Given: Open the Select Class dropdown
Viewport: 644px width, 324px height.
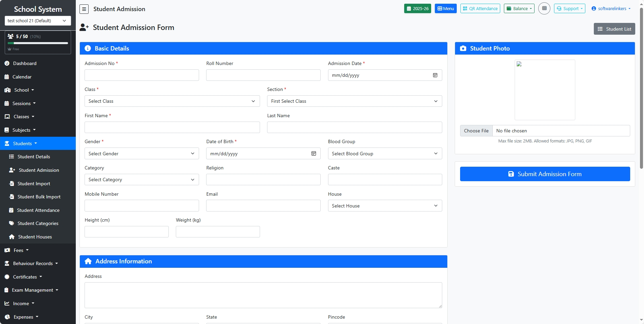Looking at the screenshot, I should click(172, 101).
